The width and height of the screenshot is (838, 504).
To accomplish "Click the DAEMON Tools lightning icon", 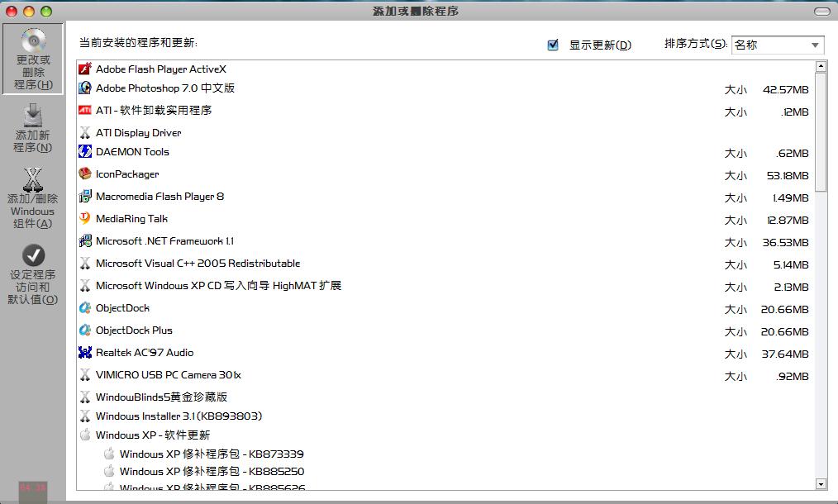I will [x=85, y=152].
